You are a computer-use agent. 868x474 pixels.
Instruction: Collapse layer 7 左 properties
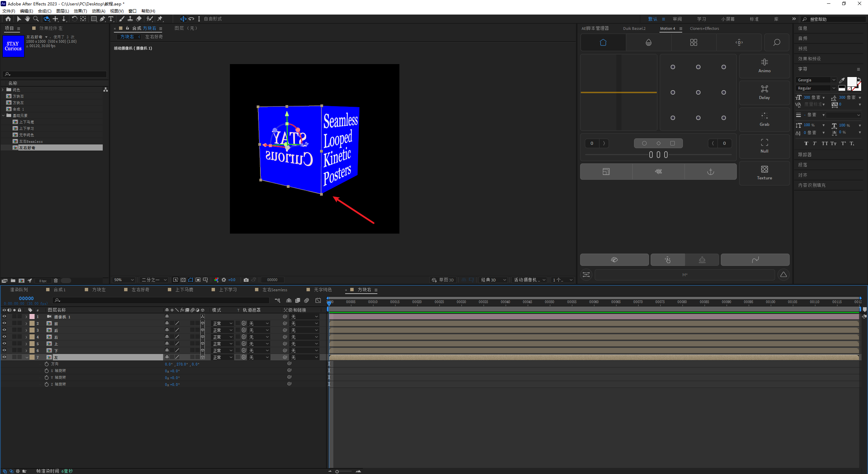pyautogui.click(x=27, y=357)
